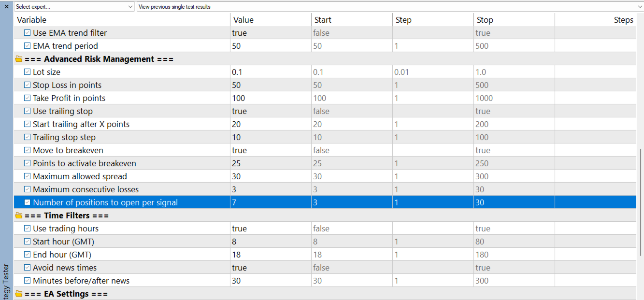
Task: Edit the Stop Loss in points value cell
Action: pos(271,85)
